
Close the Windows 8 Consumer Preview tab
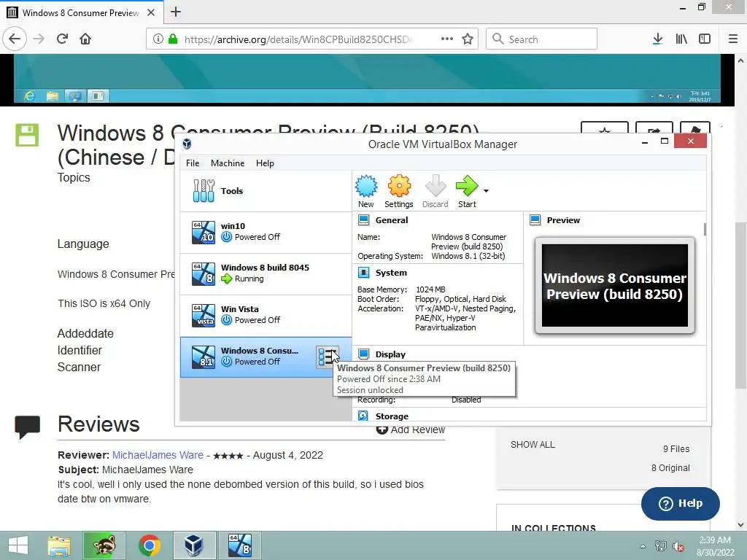pos(151,12)
